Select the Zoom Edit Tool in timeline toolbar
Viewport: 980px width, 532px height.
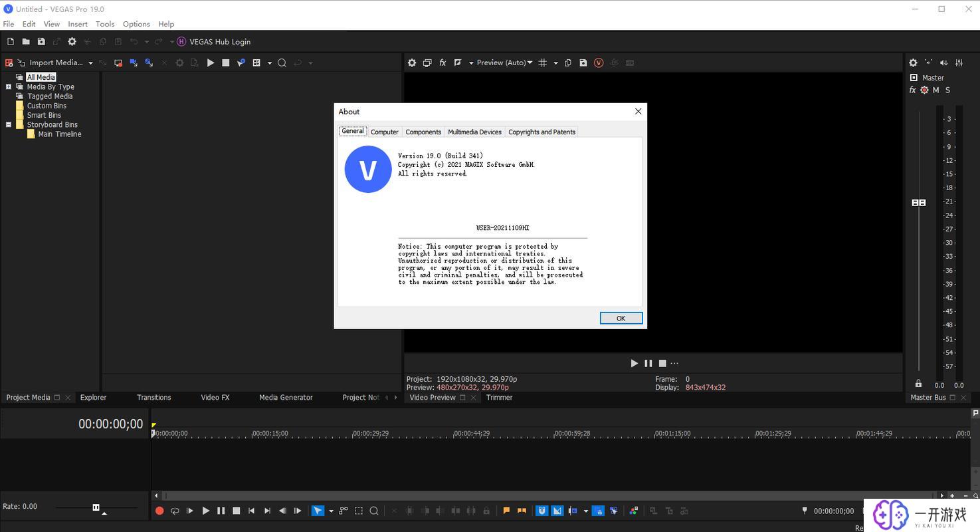pos(374,511)
